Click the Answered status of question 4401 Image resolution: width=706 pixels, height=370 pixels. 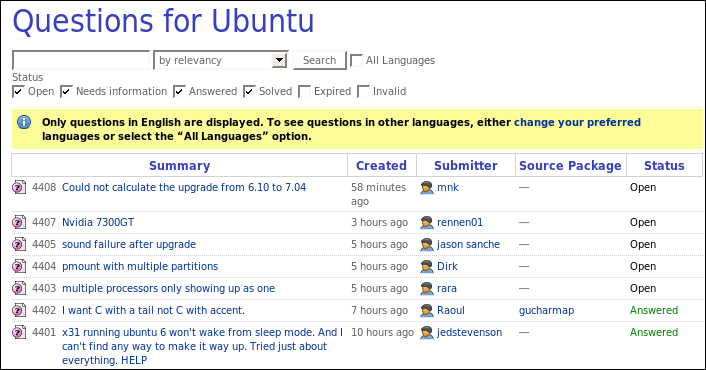pos(653,332)
